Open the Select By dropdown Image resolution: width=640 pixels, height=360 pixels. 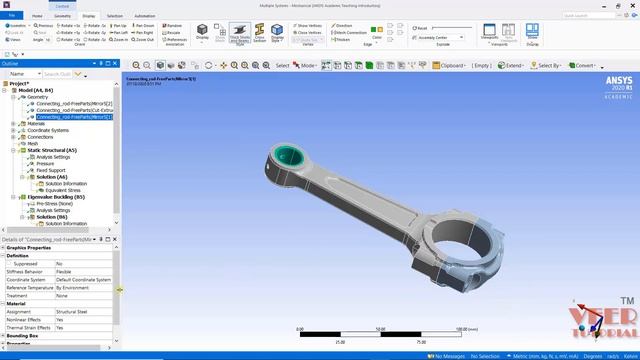tap(545, 65)
